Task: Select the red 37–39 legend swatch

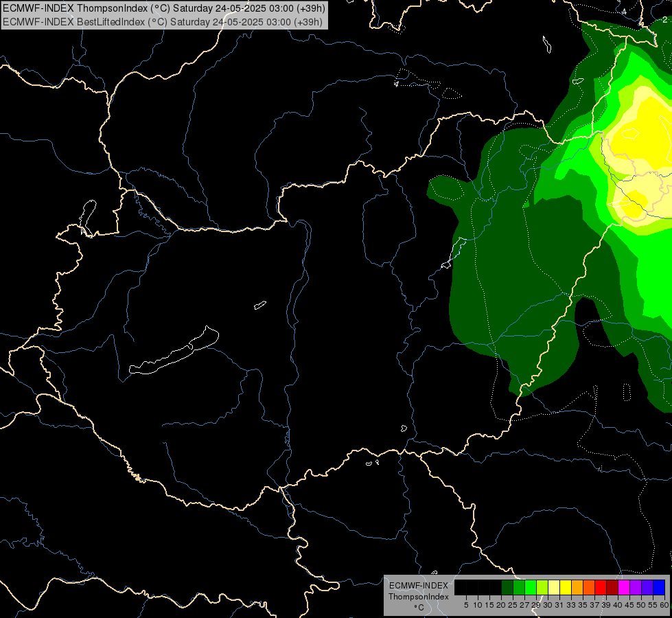Action: tap(601, 587)
